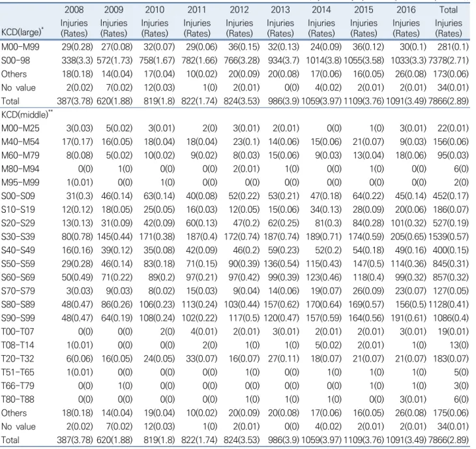Click the S70-S79 row label
Viewport: 476px width, 449px height.
(x=18, y=290)
